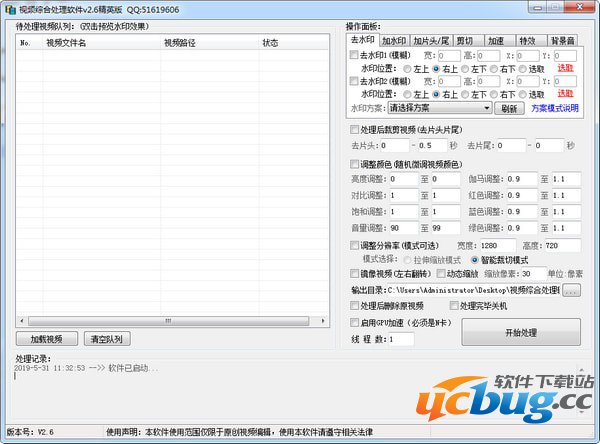
Task: Click the queue scrollbar left arrow
Action: (22, 321)
